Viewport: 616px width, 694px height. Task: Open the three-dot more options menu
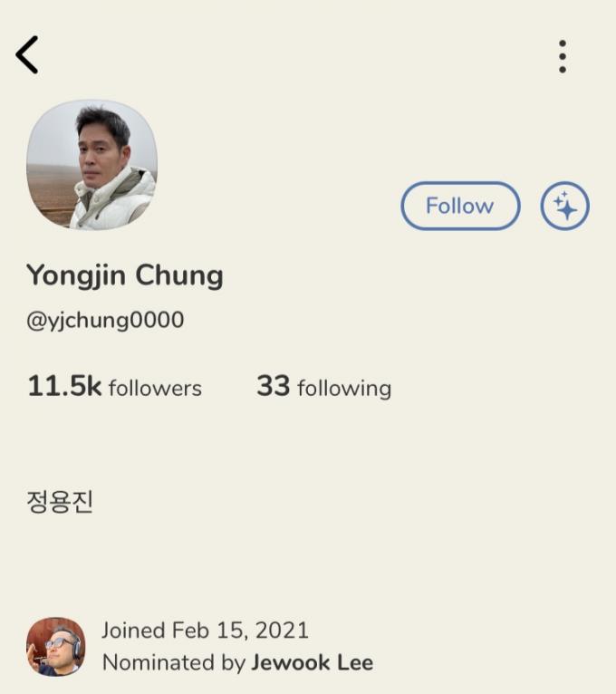(563, 56)
